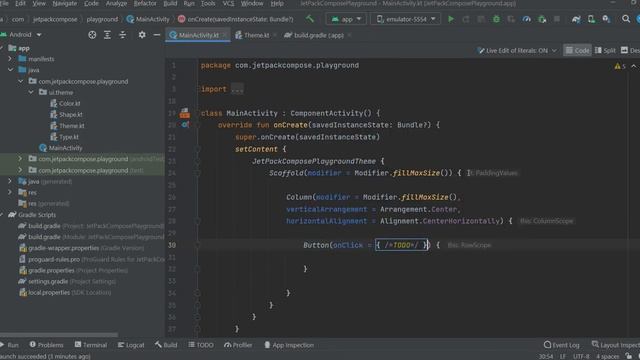Open the Profile app gauge icon
The height and width of the screenshot is (360, 640).
[x=527, y=19]
